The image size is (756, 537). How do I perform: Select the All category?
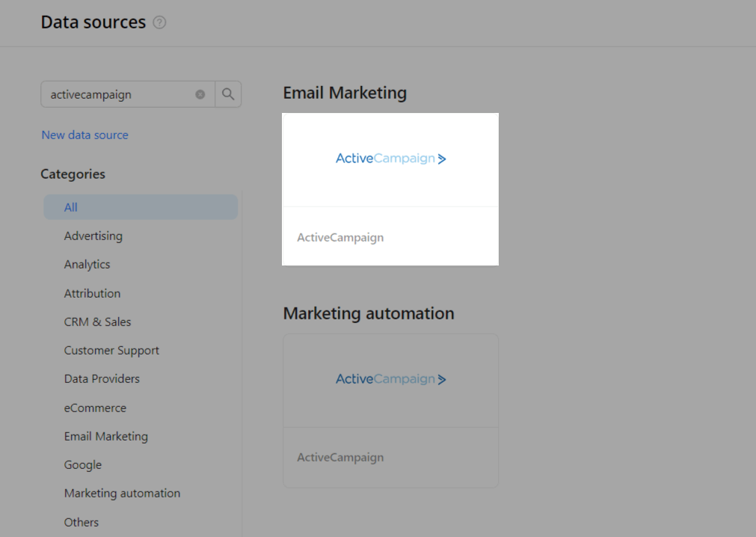click(x=70, y=207)
